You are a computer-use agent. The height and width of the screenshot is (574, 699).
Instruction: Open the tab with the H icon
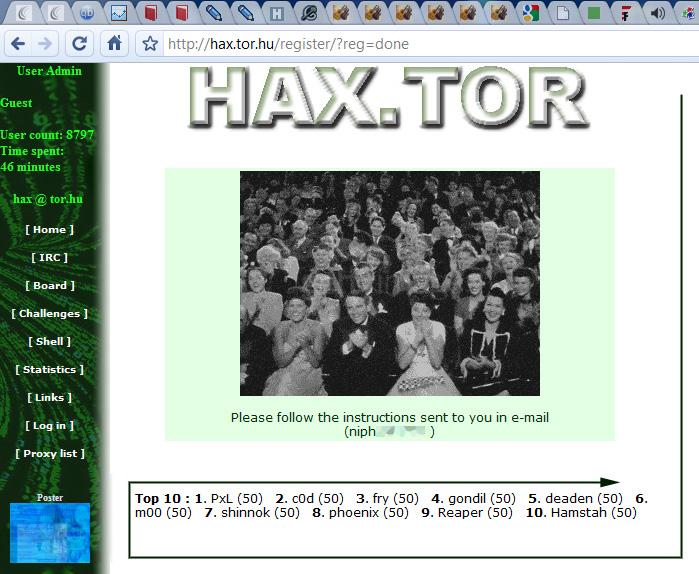point(277,14)
